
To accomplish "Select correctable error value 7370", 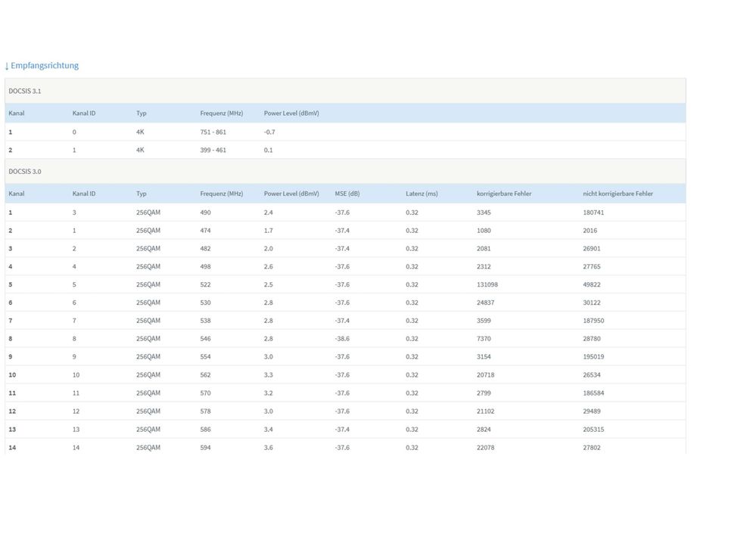I will point(484,339).
